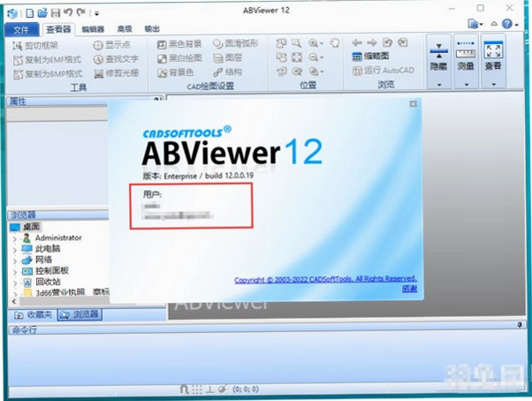Image resolution: width=532 pixels, height=401 pixels.
Task: Click the 感谢 link
Action: [x=410, y=289]
